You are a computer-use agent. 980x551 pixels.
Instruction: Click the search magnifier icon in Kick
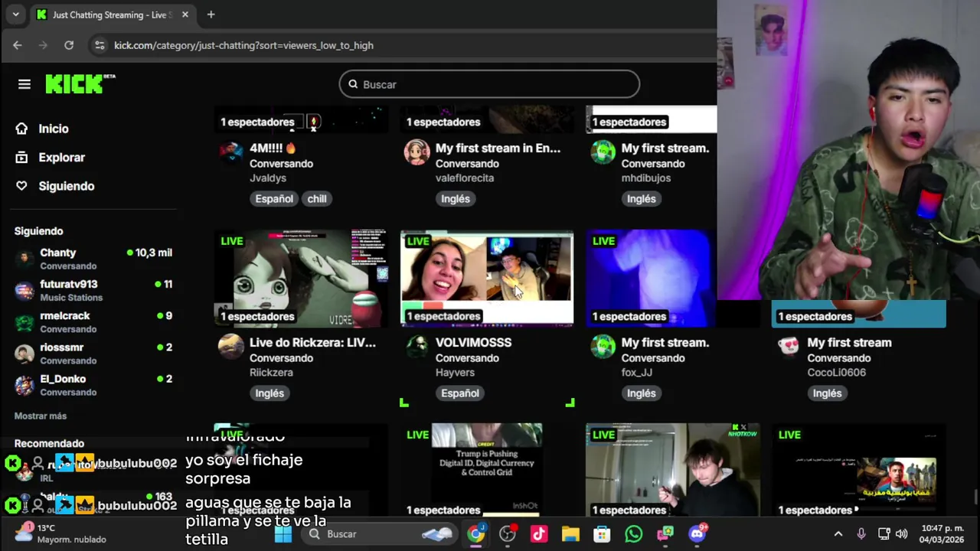(353, 84)
